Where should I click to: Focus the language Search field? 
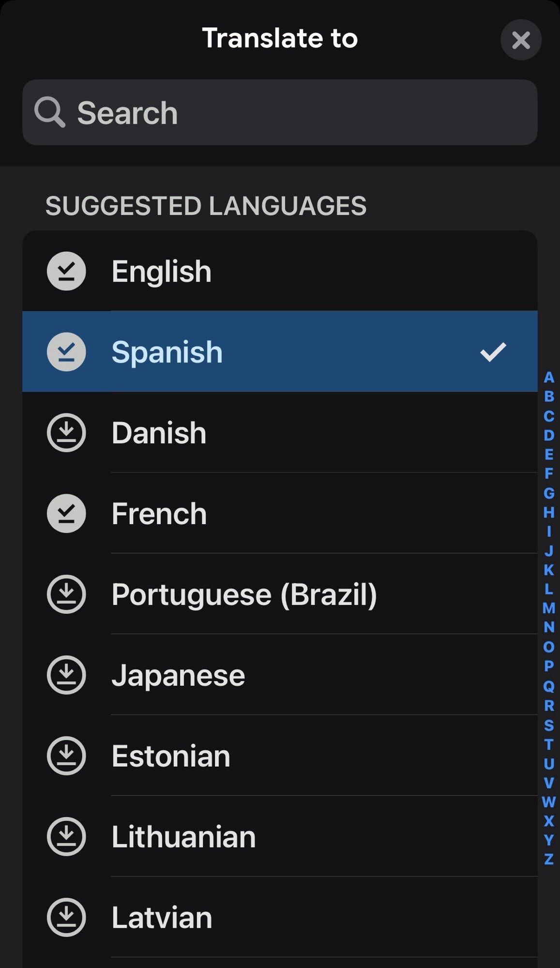[x=290, y=112]
